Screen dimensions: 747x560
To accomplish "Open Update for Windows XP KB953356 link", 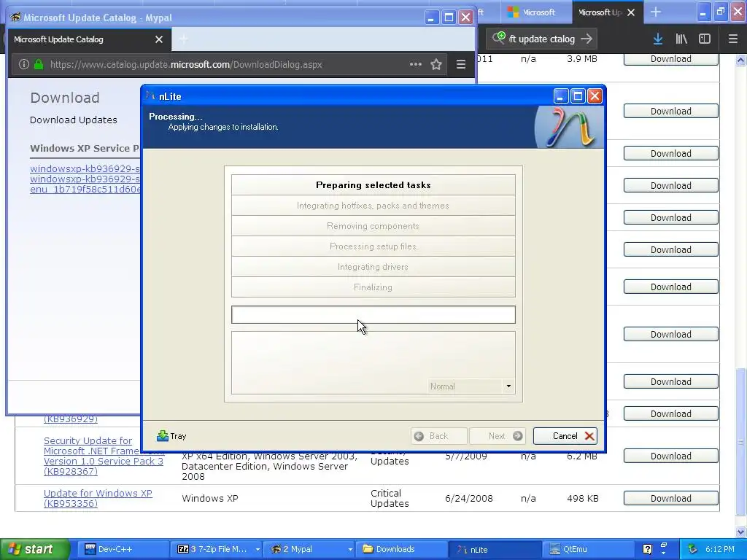I will (98, 498).
